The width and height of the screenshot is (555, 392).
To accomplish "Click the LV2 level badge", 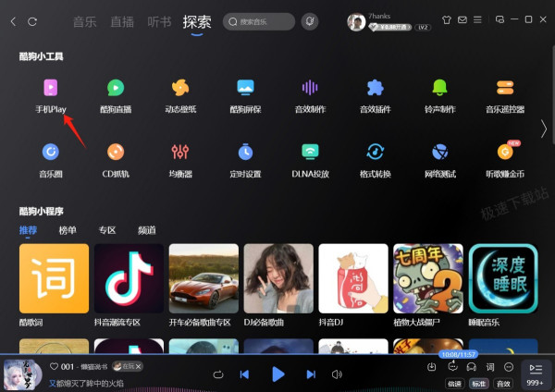I will [x=423, y=27].
